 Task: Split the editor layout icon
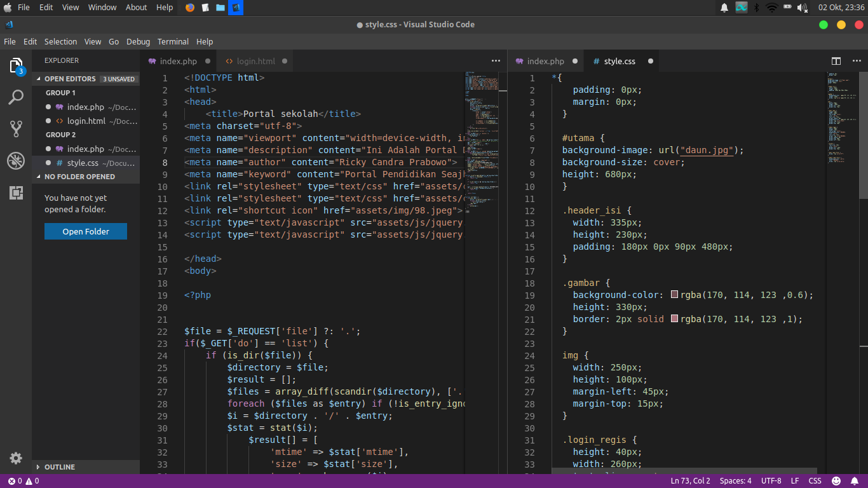tap(836, 60)
